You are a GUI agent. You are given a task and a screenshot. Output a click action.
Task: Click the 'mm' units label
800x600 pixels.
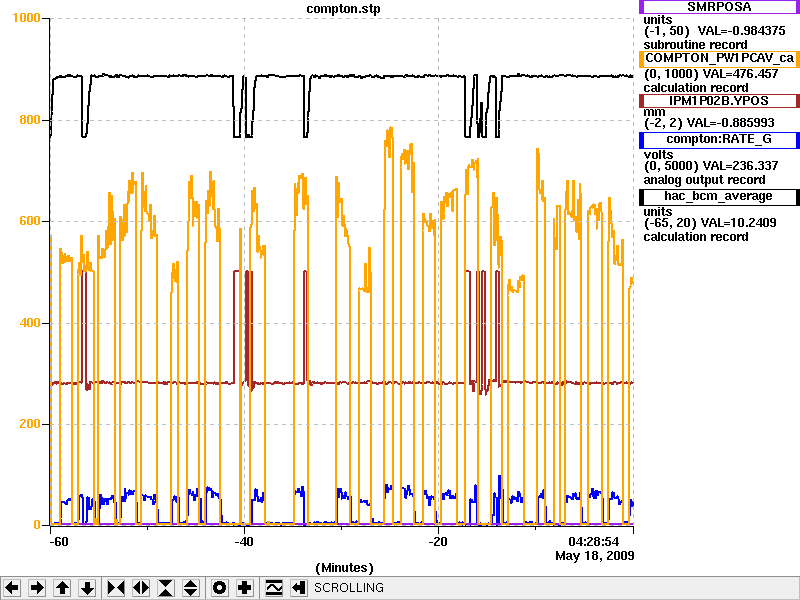tap(654, 112)
